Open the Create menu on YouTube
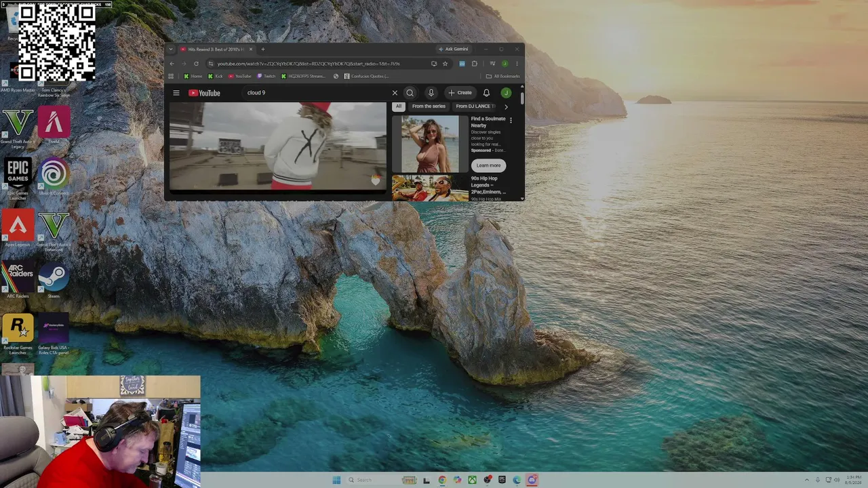868x488 pixels. tap(460, 93)
